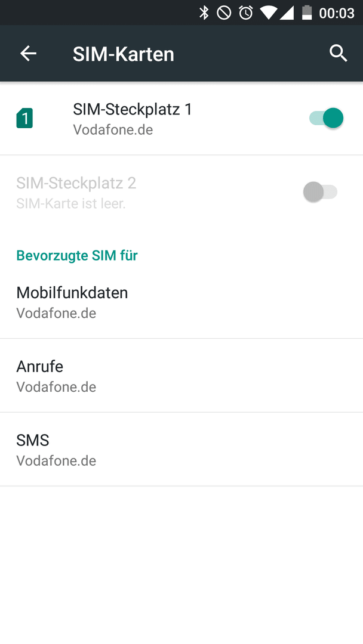Tap the Bluetooth status bar icon

[x=204, y=13]
